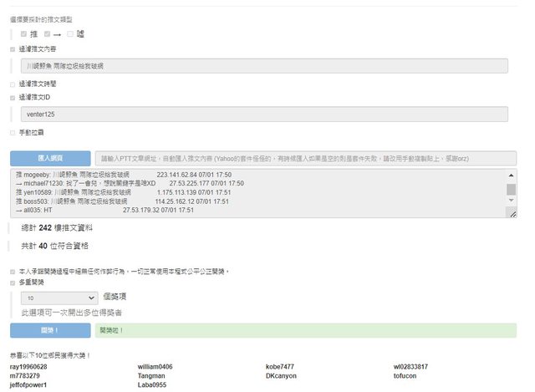Viewport: 535px width, 392px height.
Task: Click the comments textarea resize handle
Action: point(512,214)
